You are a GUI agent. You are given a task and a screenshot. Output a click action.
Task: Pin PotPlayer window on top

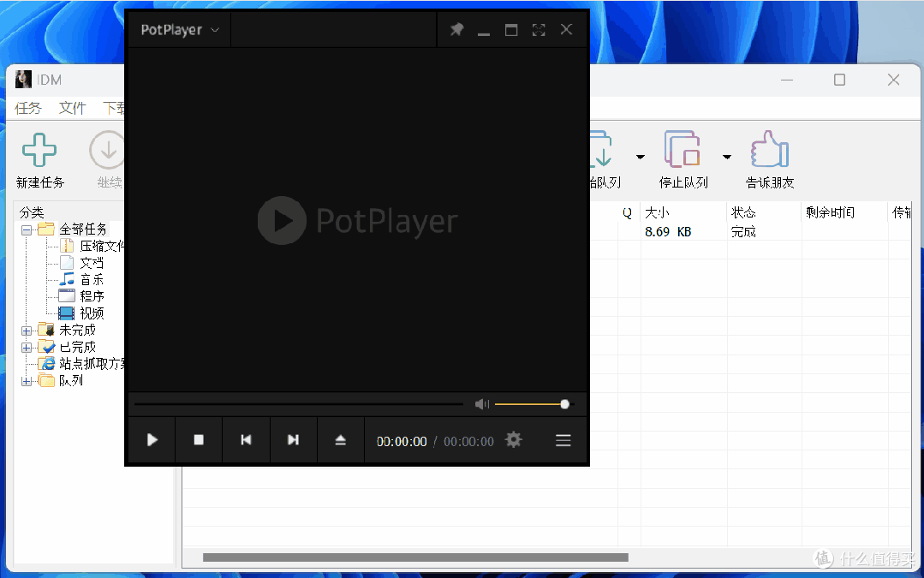pyautogui.click(x=456, y=29)
